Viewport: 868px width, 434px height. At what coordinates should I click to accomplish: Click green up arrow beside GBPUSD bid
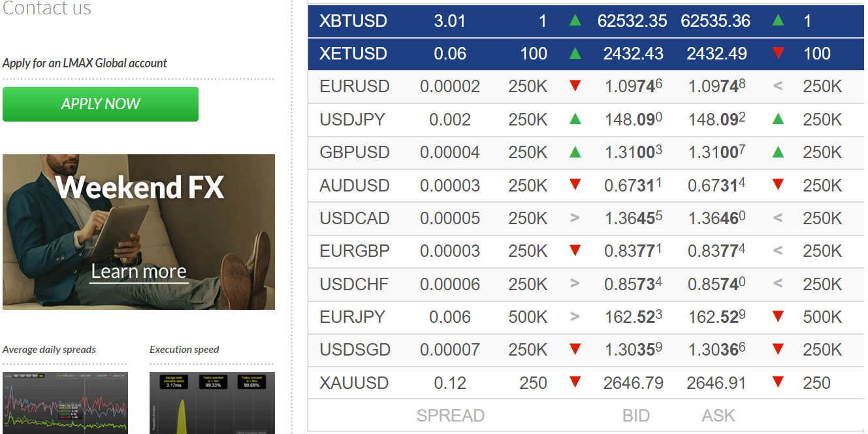coord(575,152)
